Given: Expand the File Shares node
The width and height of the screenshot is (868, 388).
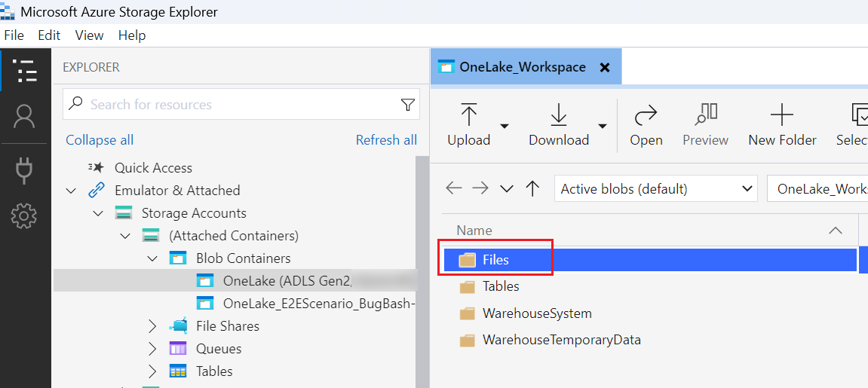Looking at the screenshot, I should click(x=153, y=326).
